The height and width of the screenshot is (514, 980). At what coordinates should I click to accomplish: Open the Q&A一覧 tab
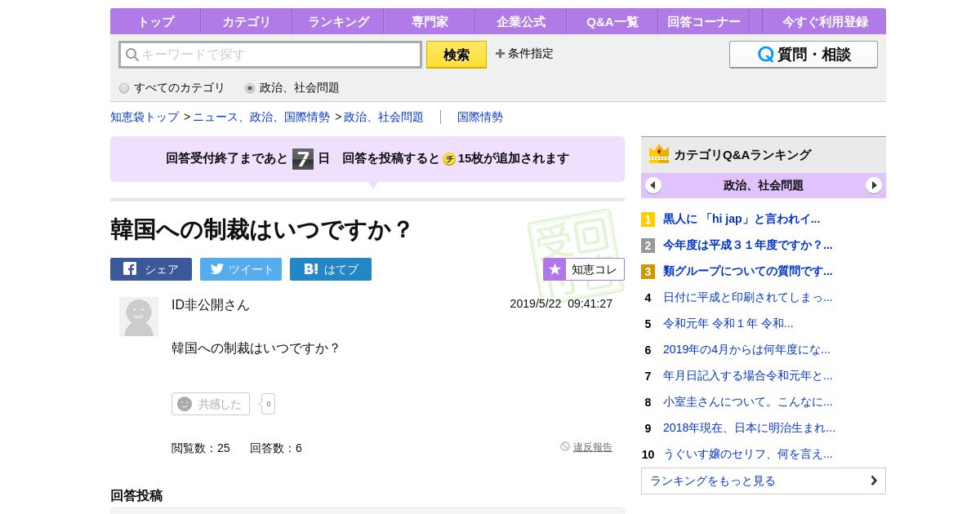tap(612, 22)
